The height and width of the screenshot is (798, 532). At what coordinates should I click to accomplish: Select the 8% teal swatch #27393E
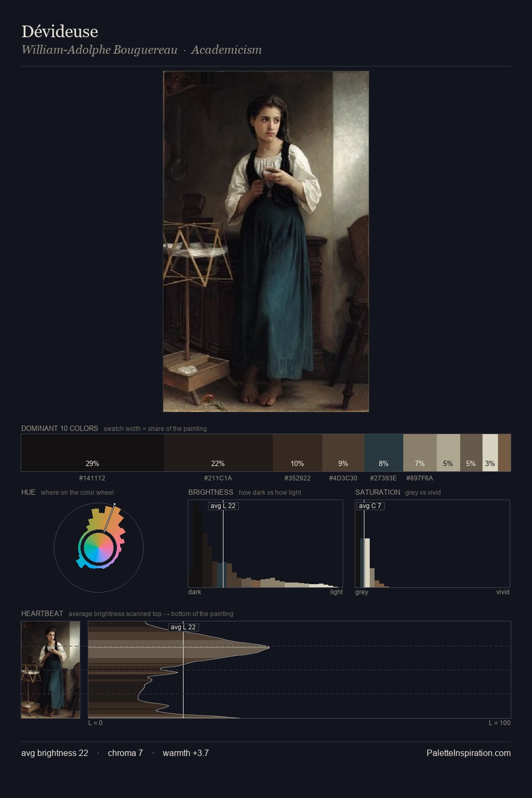tap(384, 453)
